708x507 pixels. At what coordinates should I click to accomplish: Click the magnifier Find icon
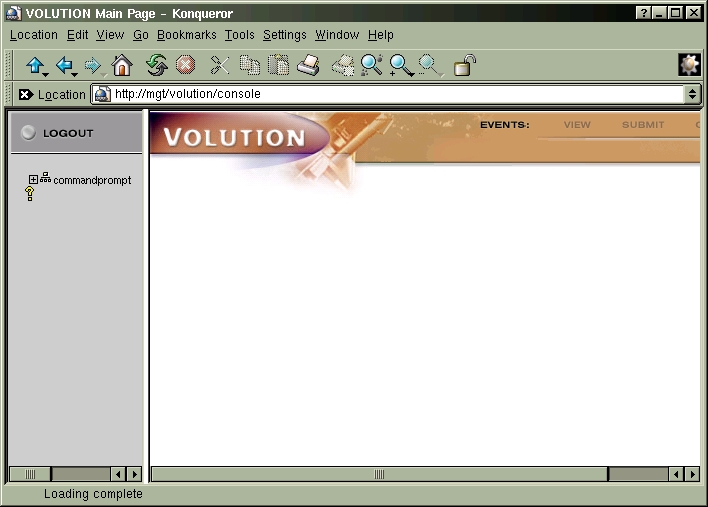pyautogui.click(x=371, y=66)
